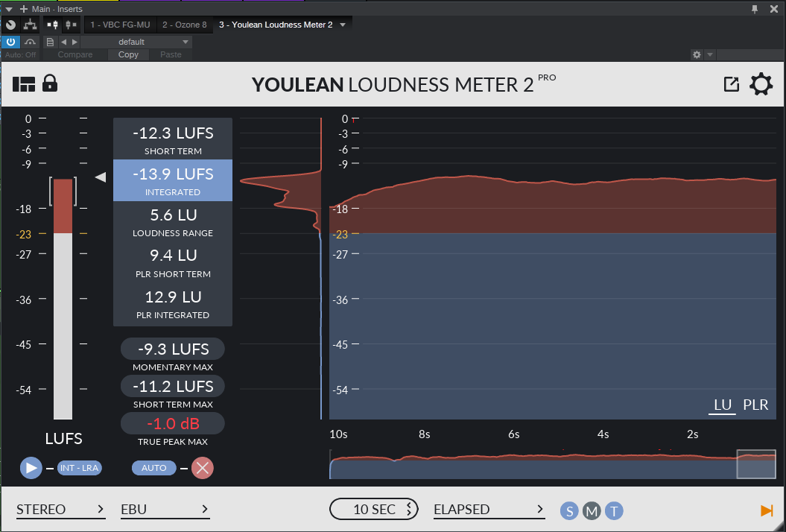This screenshot has width=786, height=532.
Task: Click the sidechain plug right icon
Action: (72, 25)
